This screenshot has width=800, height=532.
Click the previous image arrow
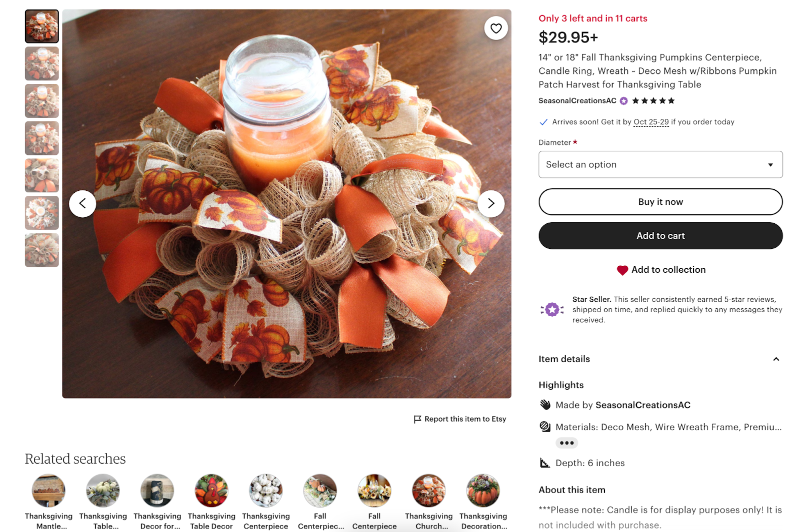pos(82,203)
